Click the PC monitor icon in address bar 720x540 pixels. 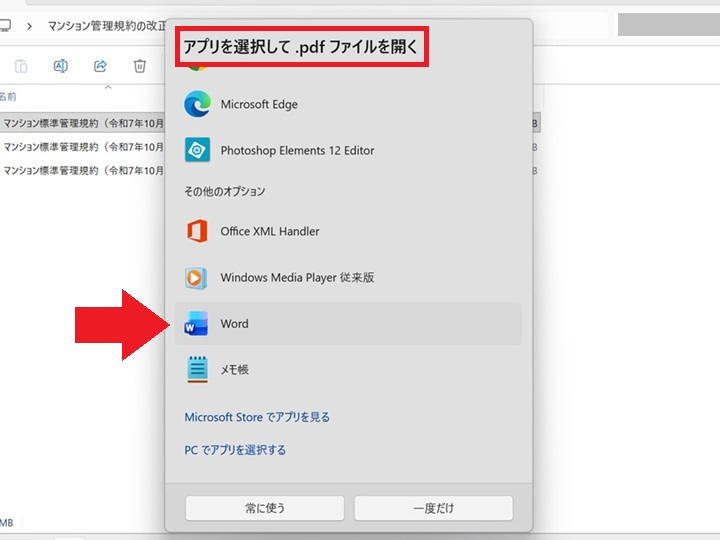coord(5,25)
